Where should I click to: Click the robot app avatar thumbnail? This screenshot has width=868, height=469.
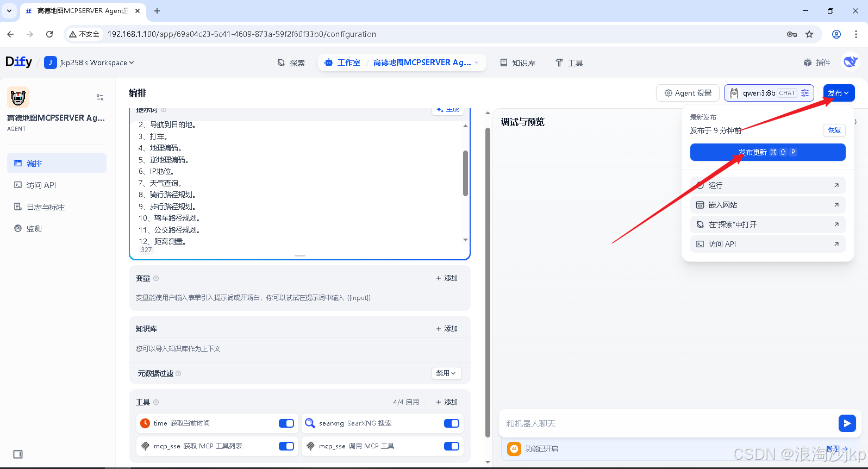pos(18,98)
